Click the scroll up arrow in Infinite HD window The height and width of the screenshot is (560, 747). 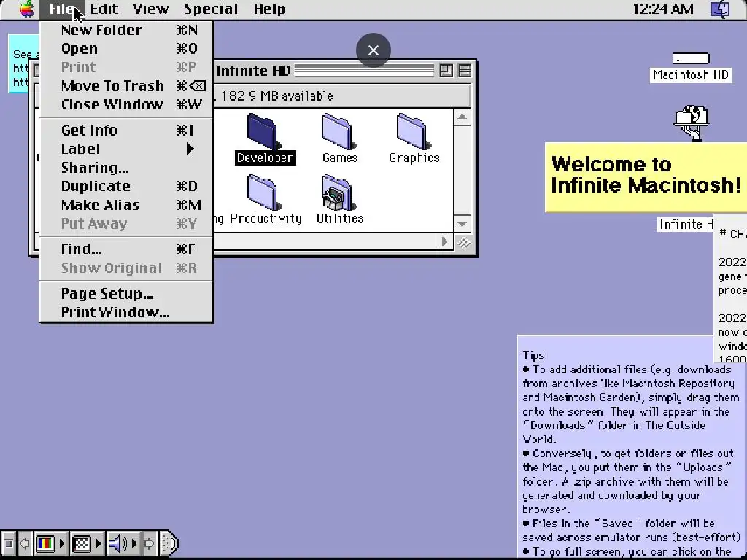pyautogui.click(x=462, y=117)
